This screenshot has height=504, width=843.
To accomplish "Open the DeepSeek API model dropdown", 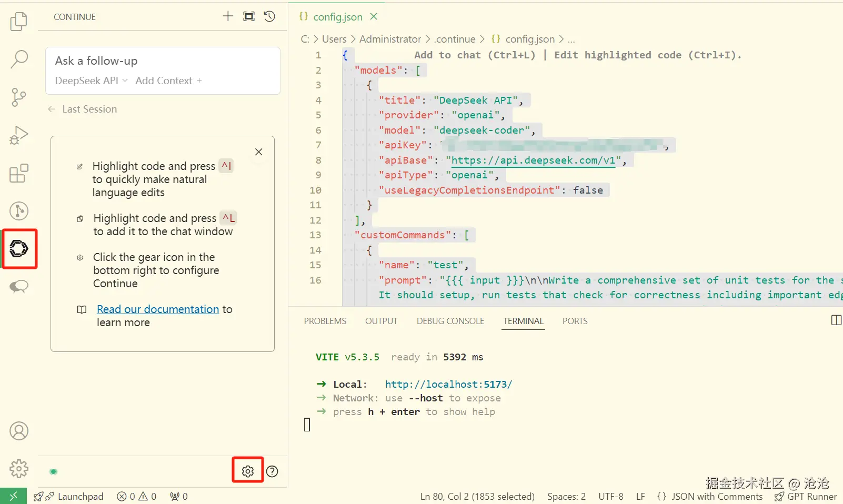I will click(92, 80).
